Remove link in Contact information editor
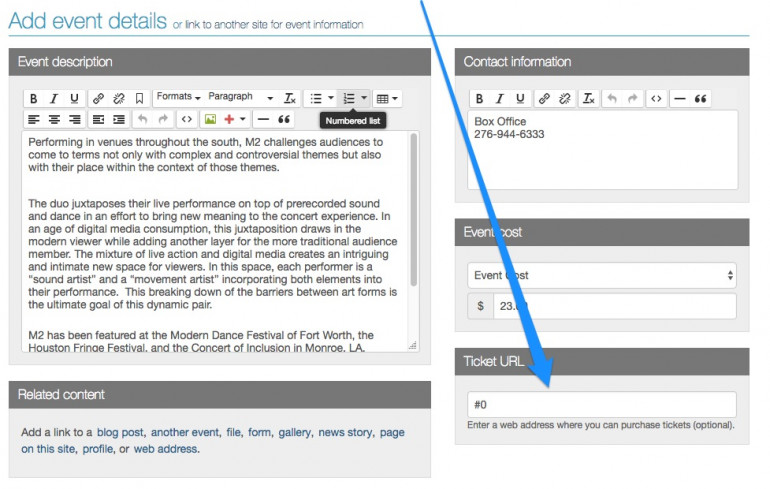Screen dimensions: 770x489 tap(565, 99)
